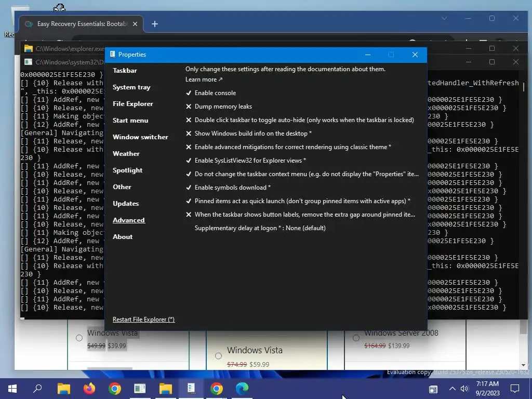
Task: Close the Easy Recovery Essentials tab
Action: 135,24
